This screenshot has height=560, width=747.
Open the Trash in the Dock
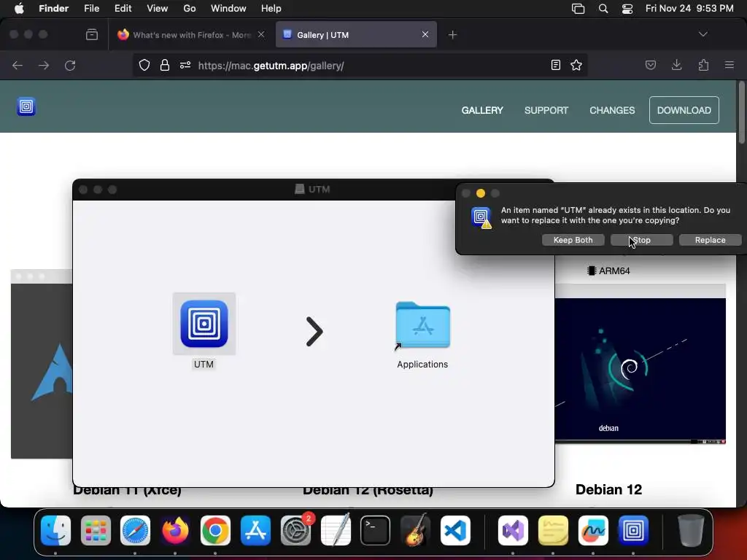coord(691,531)
